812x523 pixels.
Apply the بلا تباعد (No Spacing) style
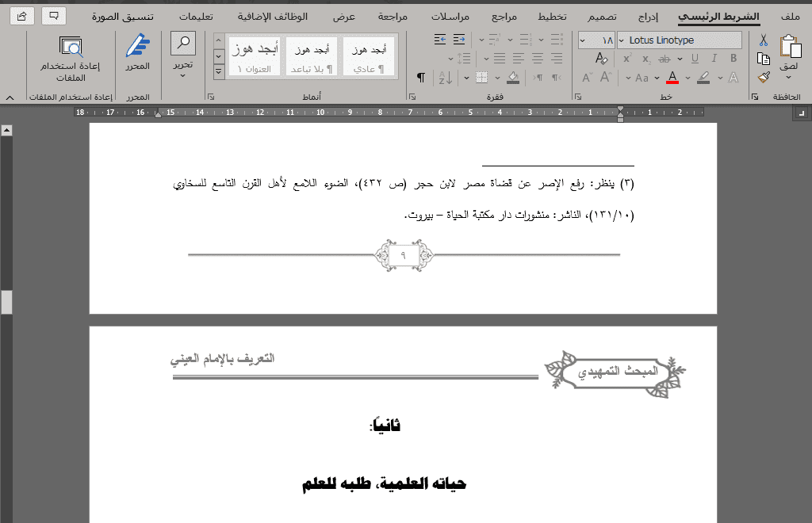coord(311,56)
